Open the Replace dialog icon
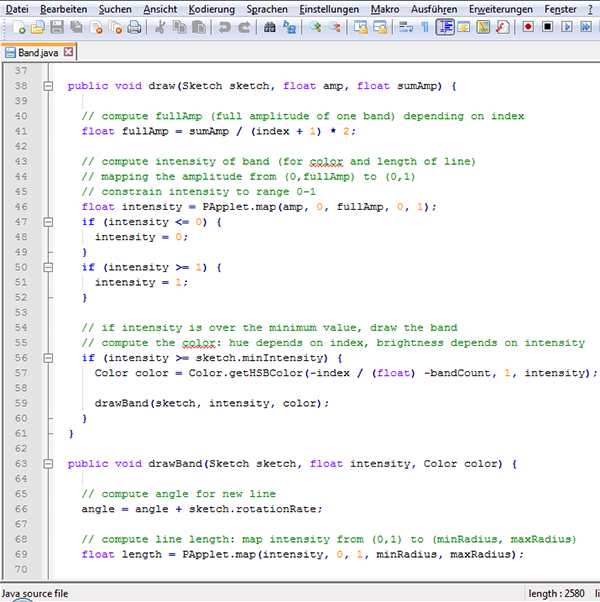 (x=289, y=27)
